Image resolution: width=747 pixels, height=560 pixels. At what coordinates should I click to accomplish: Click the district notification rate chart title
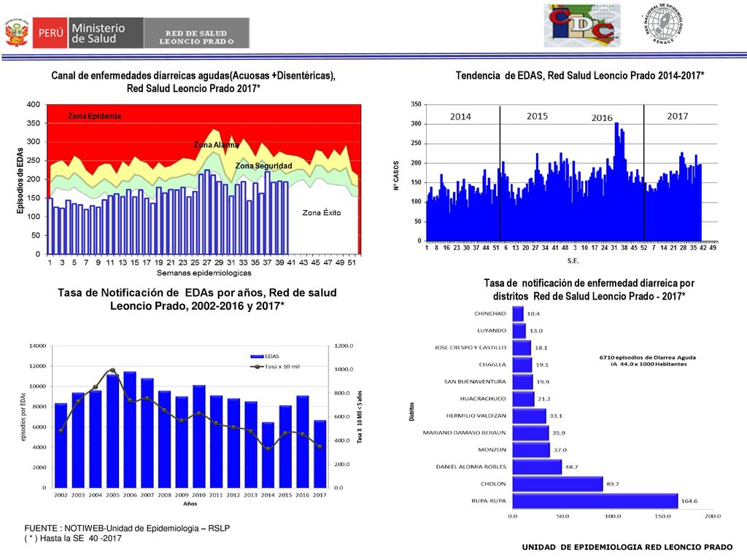[589, 289]
